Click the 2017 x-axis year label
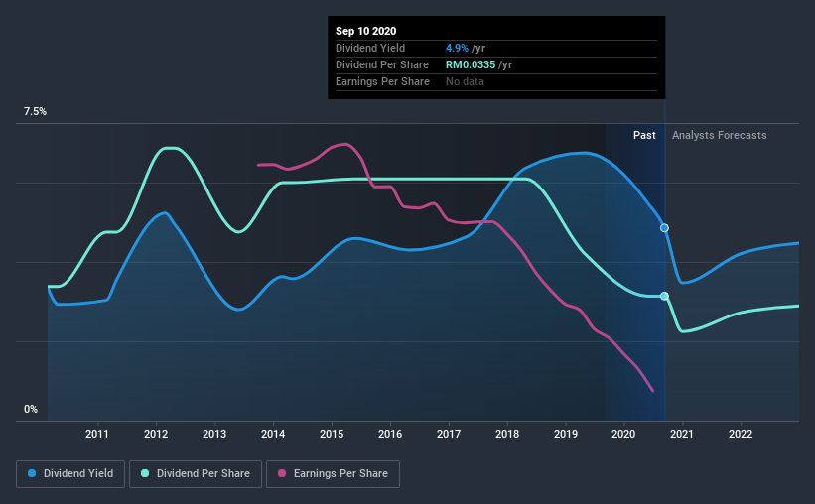The height and width of the screenshot is (504, 815). point(449,434)
